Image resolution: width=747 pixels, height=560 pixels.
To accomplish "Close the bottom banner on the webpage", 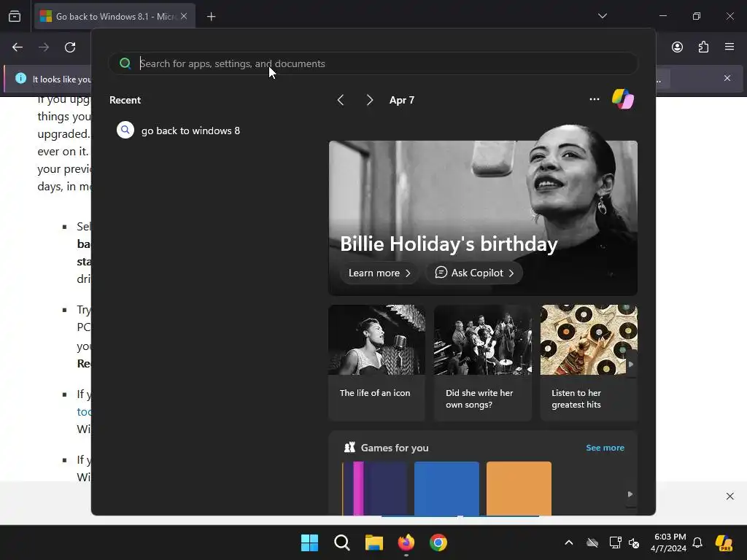I will click(x=729, y=496).
